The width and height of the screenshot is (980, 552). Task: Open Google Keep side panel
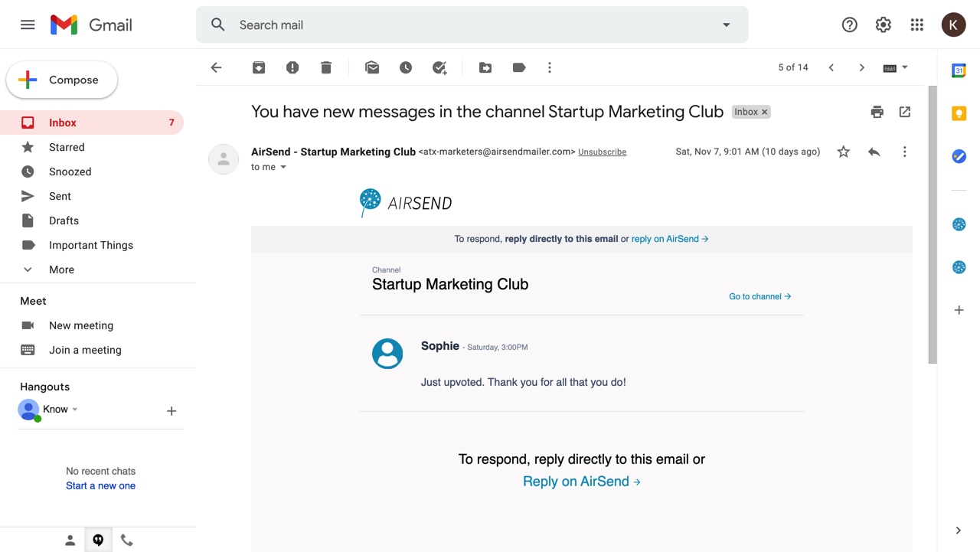[959, 113]
